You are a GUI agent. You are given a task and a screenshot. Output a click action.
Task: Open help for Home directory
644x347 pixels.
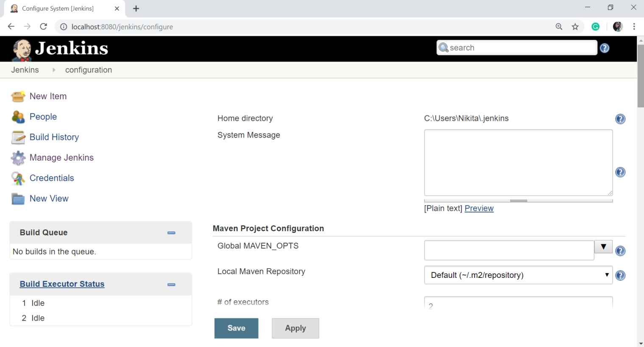(620, 119)
